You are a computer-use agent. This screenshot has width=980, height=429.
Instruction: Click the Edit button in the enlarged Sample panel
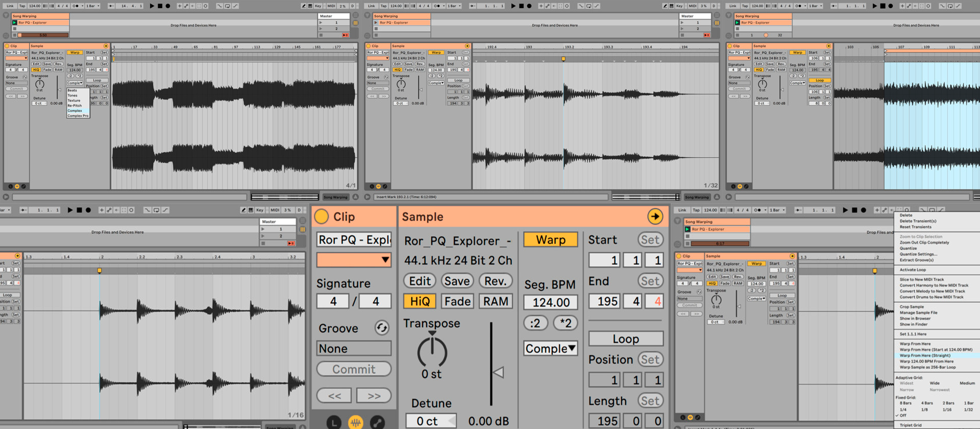click(x=420, y=281)
